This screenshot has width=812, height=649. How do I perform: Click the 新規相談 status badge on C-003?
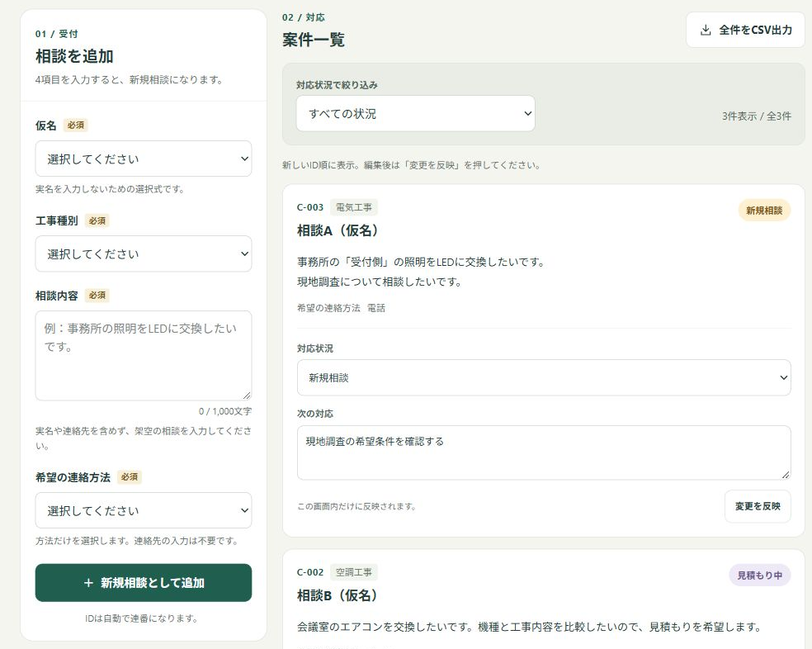764,211
